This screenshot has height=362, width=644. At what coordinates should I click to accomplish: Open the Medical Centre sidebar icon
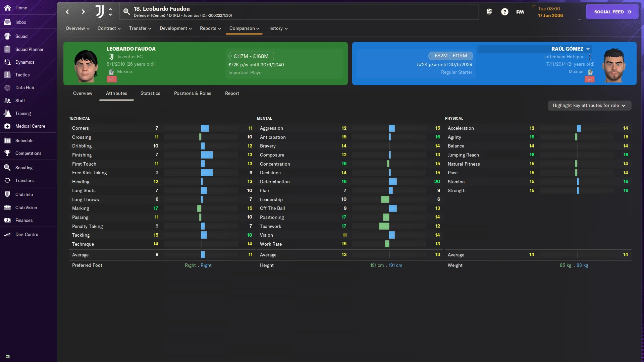7,126
